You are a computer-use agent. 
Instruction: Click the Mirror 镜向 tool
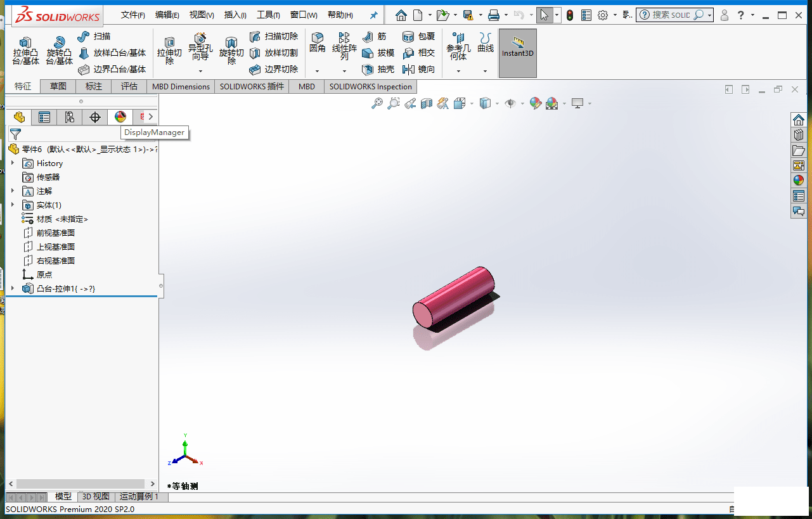[419, 69]
